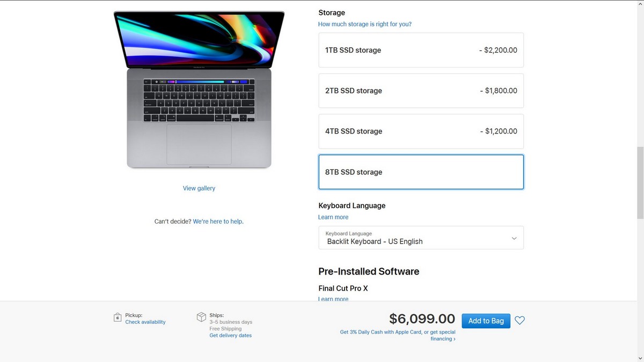The image size is (644, 362).
Task: Check availability for pickup
Action: [145, 322]
